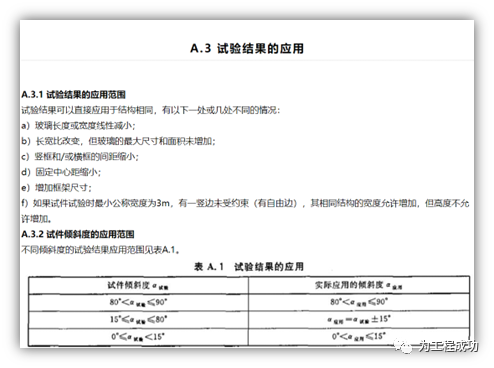494x368 pixels.
Task: Click the cell containing ±15°
Action: (x=359, y=320)
